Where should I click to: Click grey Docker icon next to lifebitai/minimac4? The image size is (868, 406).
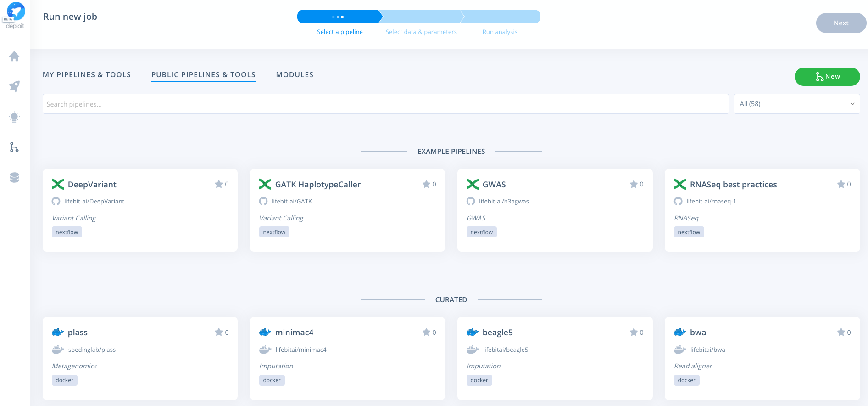point(265,350)
